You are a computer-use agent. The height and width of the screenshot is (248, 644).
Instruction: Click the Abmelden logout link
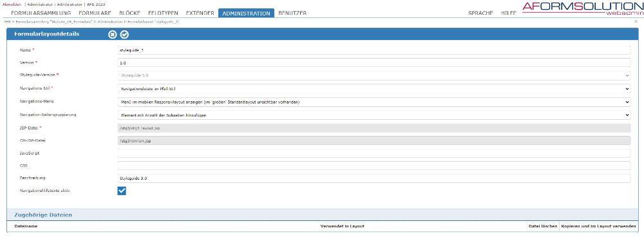coord(12,5)
